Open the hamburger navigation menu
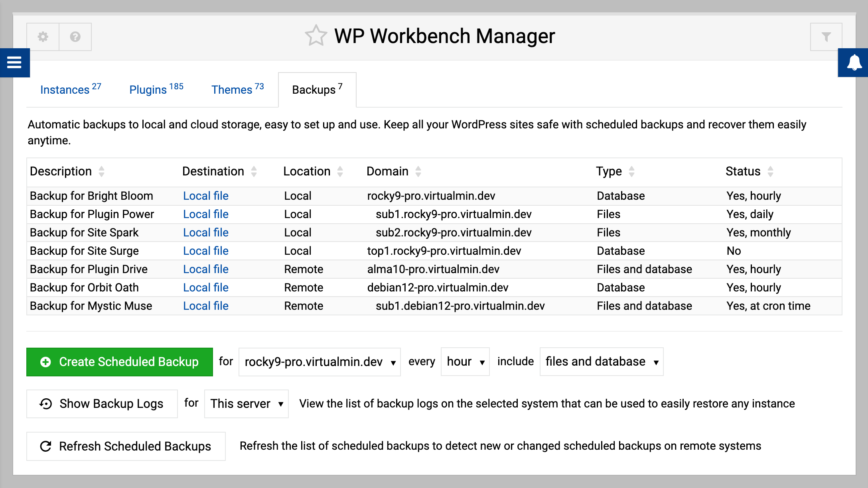 [x=15, y=63]
